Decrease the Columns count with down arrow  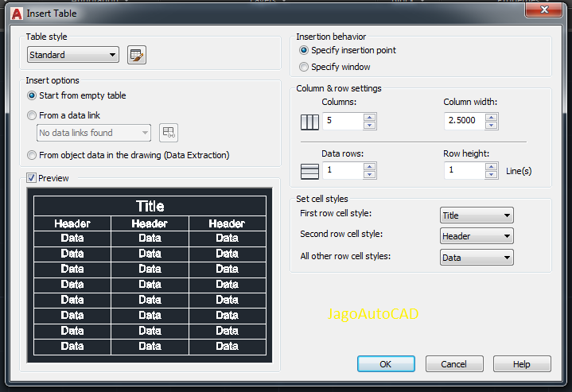click(370, 125)
